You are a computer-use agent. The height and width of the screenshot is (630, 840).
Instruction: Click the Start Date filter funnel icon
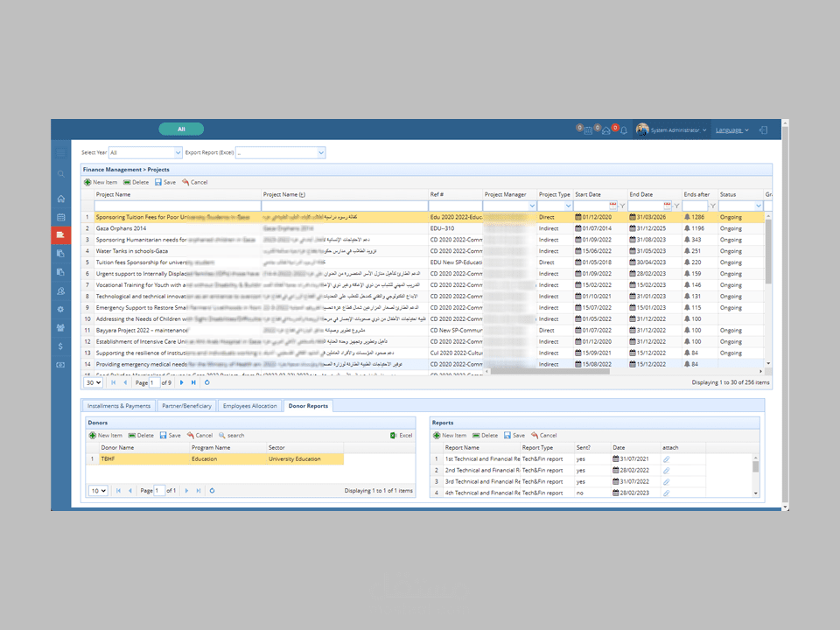coord(622,206)
